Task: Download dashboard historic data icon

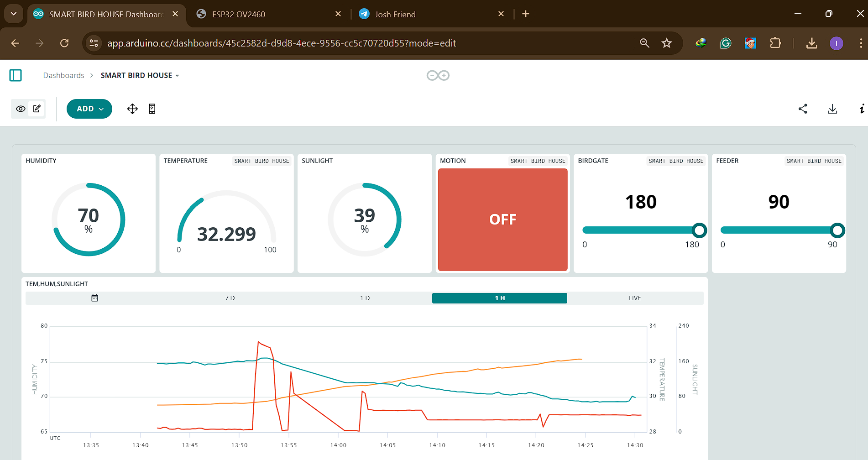Action: click(x=832, y=109)
